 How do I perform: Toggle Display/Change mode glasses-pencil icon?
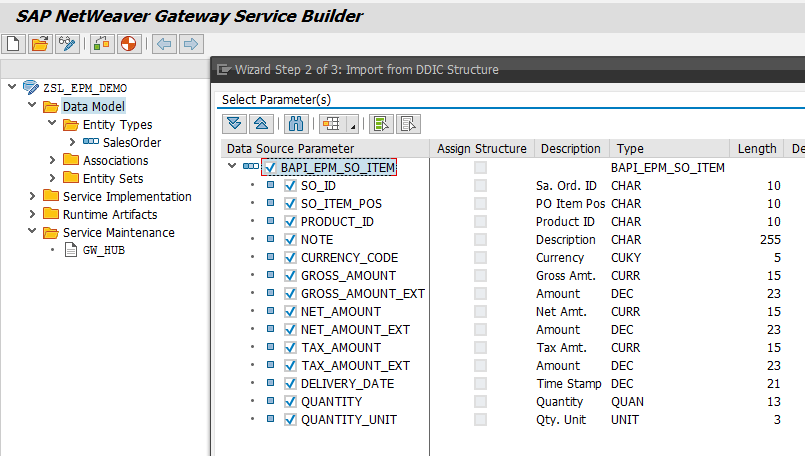click(x=67, y=44)
